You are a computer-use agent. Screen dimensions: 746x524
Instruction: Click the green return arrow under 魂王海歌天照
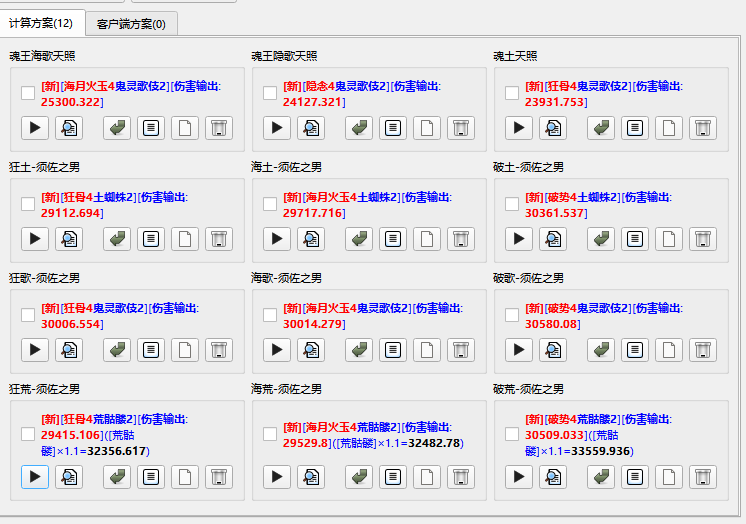pos(117,128)
